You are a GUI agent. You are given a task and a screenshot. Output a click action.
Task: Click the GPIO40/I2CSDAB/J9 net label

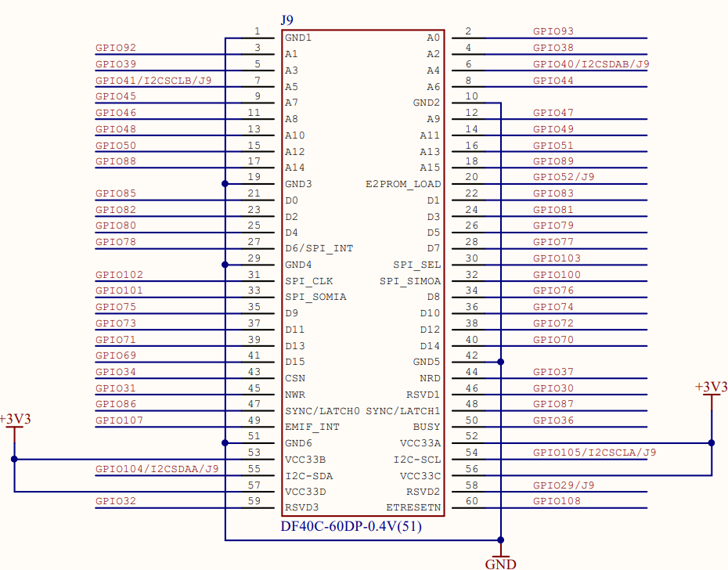pyautogui.click(x=589, y=63)
